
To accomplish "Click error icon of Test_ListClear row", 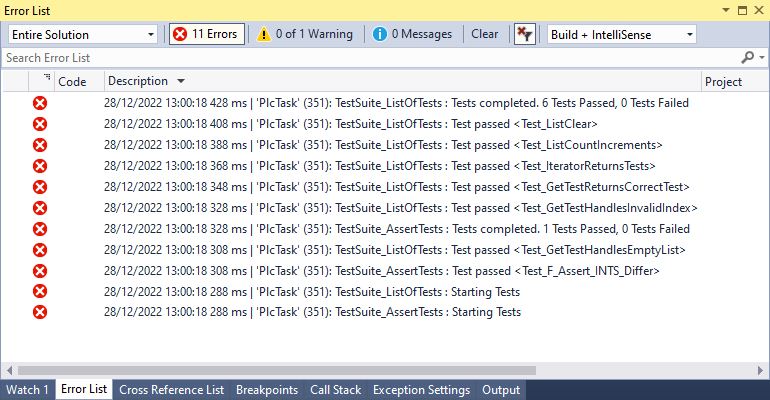I will coord(40,124).
